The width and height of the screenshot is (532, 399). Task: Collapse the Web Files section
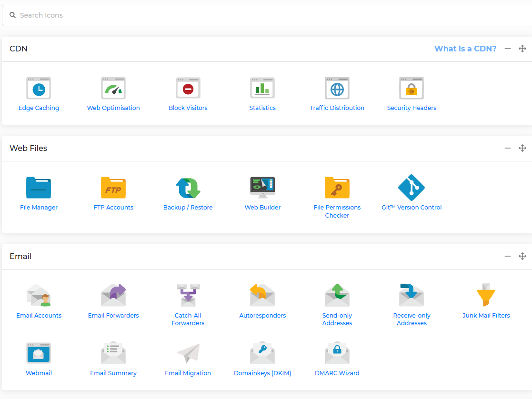point(508,148)
